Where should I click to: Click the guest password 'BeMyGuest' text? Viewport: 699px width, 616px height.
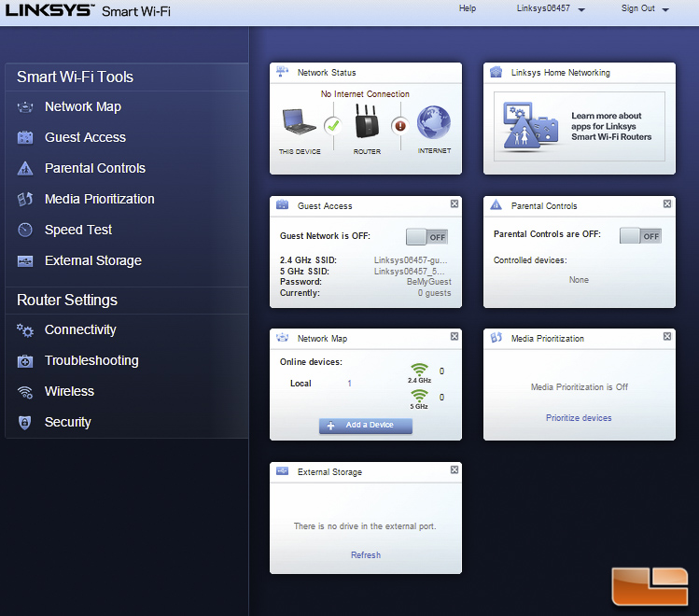click(x=429, y=282)
